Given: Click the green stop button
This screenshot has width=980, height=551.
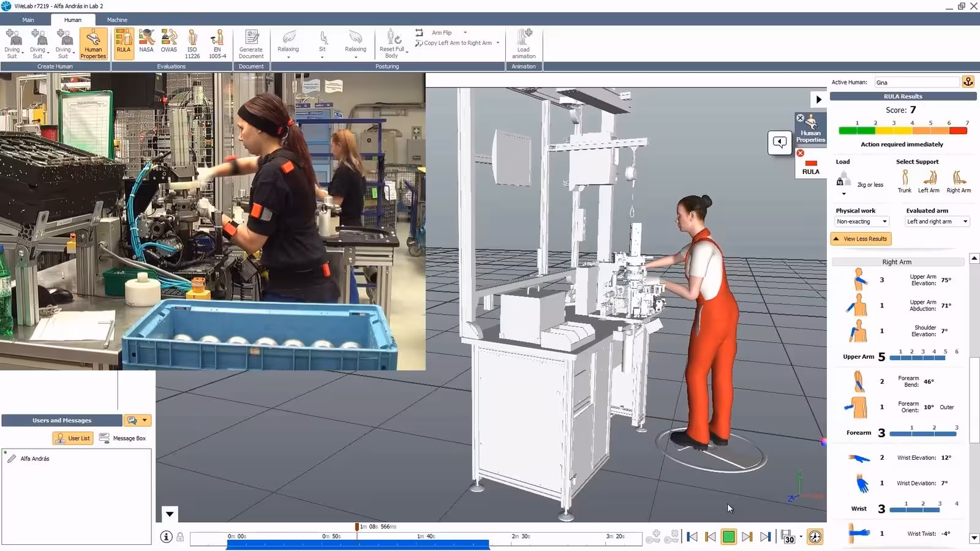Looking at the screenshot, I should pyautogui.click(x=729, y=537).
